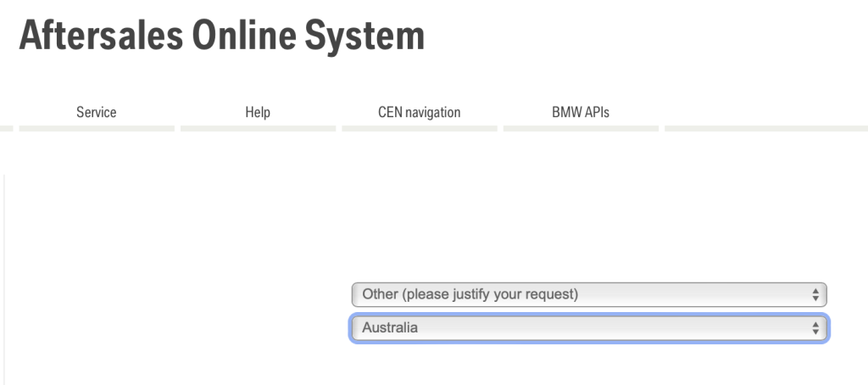868x385 pixels.
Task: Click the arrow icon on the Australia dropdown
Action: pos(815,327)
